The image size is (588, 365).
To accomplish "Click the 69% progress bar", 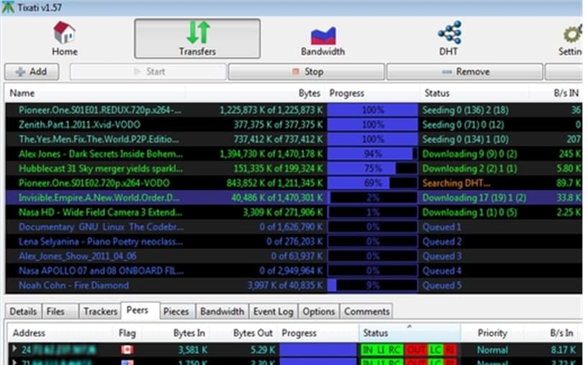I will [372, 183].
